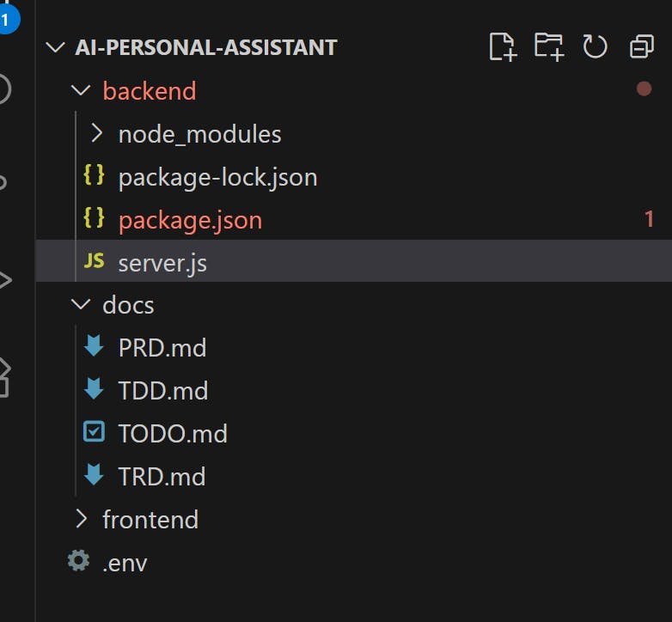This screenshot has height=622, width=672.
Task: Open the TODO.md document
Action: pyautogui.click(x=173, y=434)
